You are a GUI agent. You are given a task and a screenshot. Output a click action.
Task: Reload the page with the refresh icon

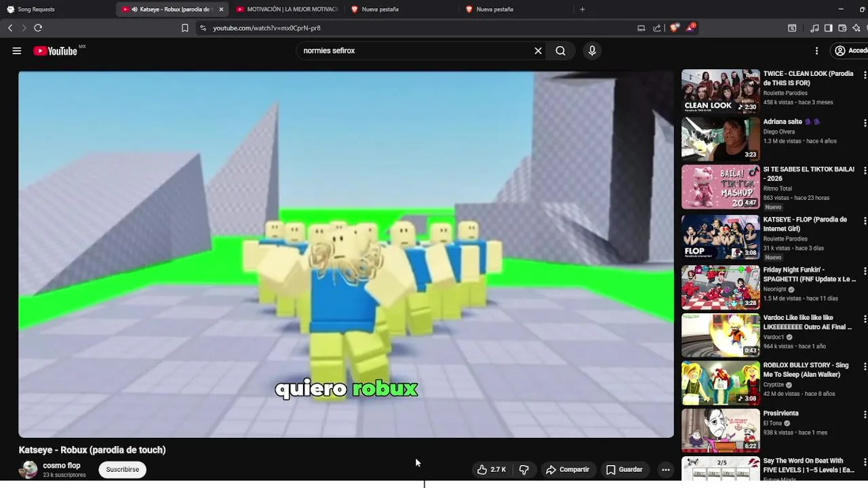click(38, 28)
